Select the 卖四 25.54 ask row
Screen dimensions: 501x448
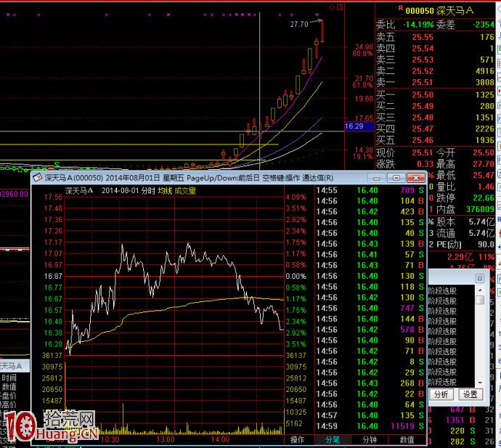coord(435,48)
